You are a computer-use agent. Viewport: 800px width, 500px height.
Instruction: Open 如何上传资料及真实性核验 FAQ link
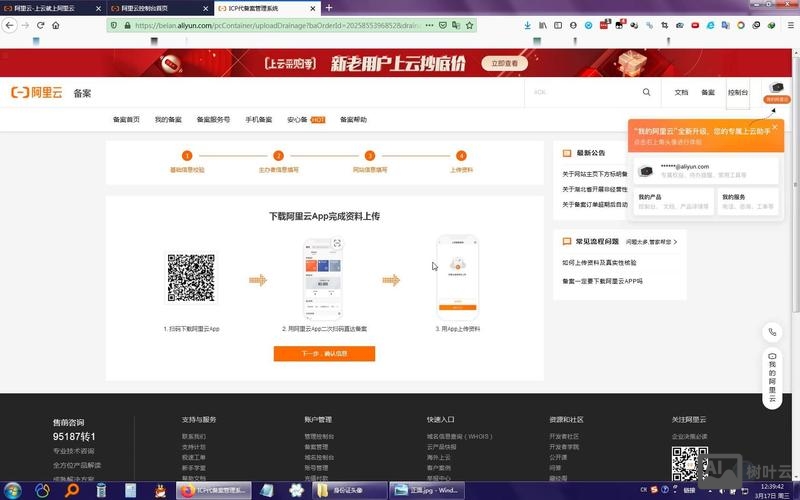(x=599, y=263)
